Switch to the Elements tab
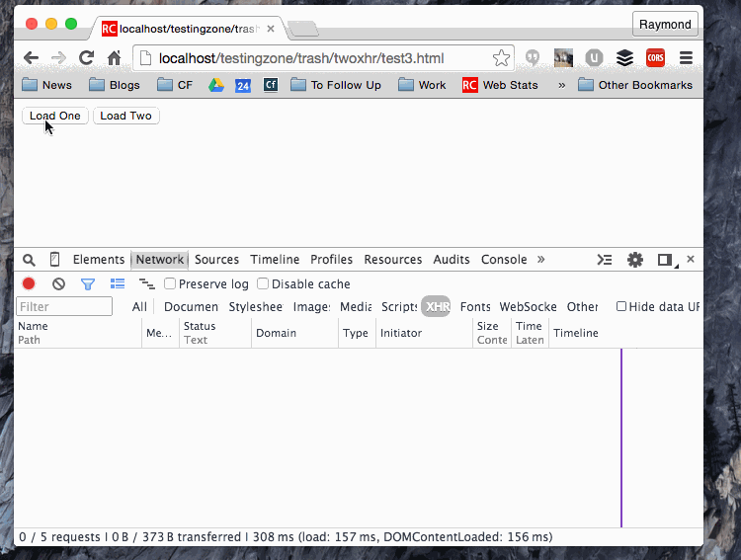The image size is (741, 560). (98, 260)
